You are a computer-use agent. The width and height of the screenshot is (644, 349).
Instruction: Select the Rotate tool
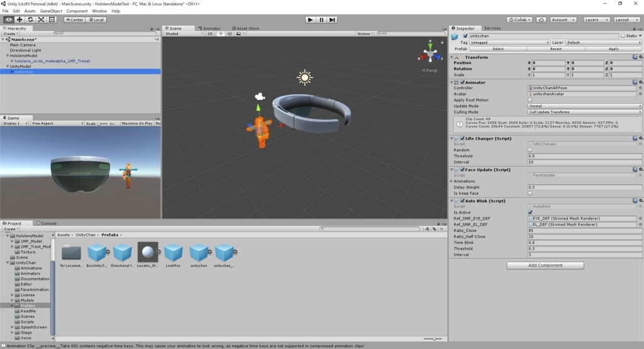pyautogui.click(x=30, y=19)
